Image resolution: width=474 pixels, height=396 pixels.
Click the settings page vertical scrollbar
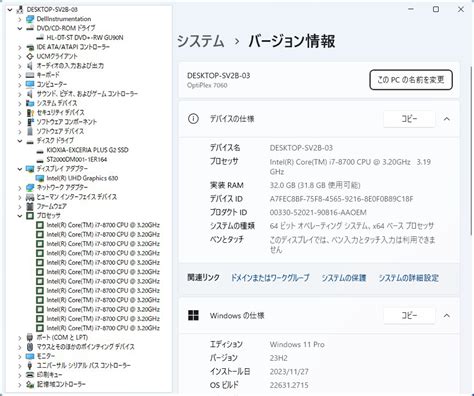471,150
